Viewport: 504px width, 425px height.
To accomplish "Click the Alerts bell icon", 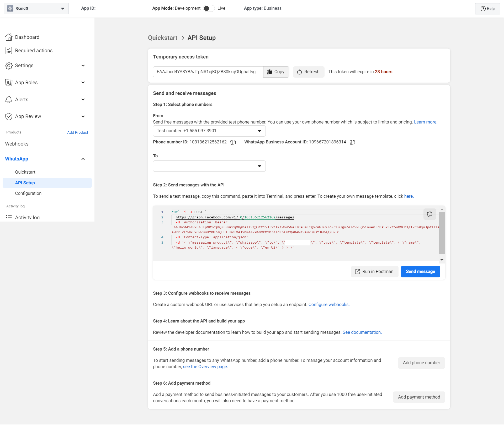I will click(9, 100).
